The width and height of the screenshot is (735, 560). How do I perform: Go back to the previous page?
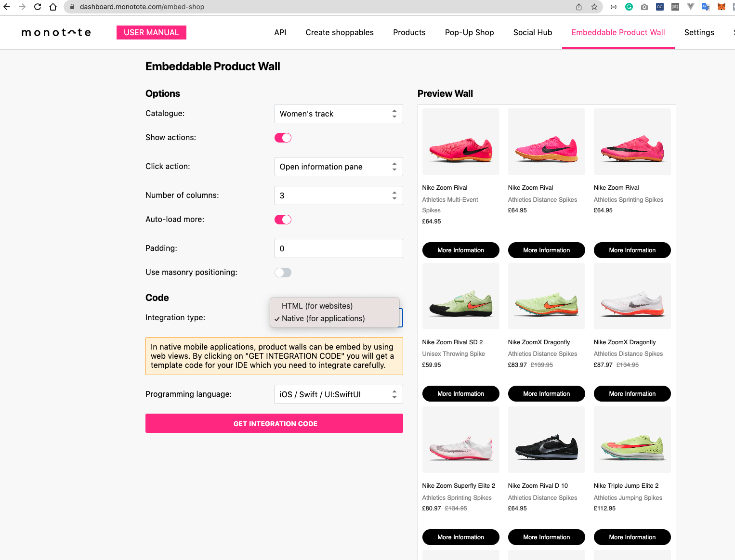click(7, 7)
